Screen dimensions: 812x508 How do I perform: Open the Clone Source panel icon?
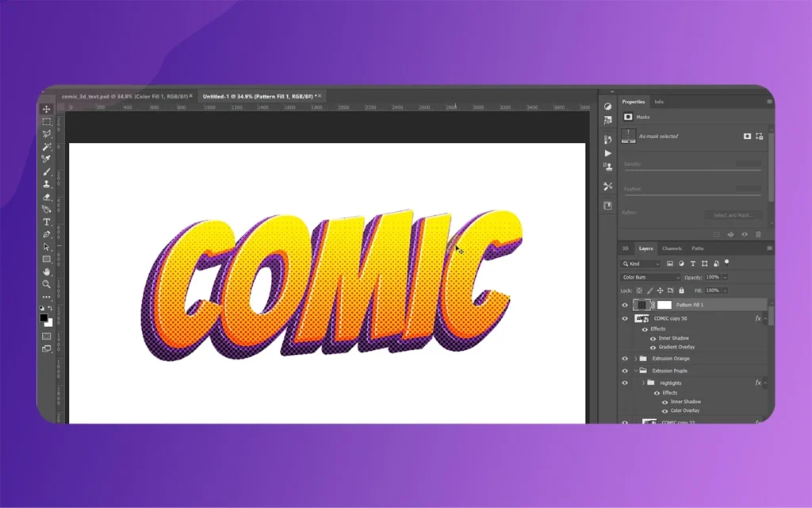tap(608, 167)
